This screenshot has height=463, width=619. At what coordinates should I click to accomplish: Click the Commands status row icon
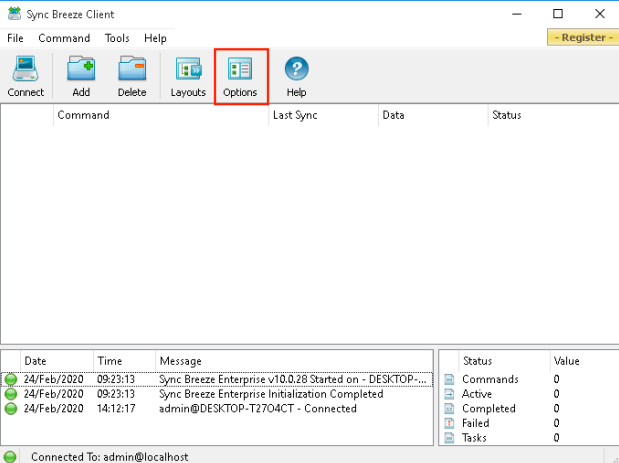coord(449,379)
